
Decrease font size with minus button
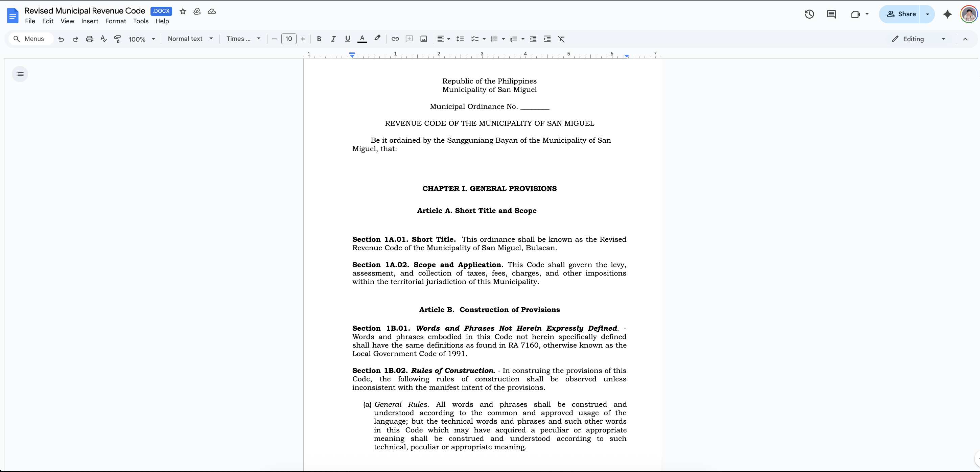274,39
